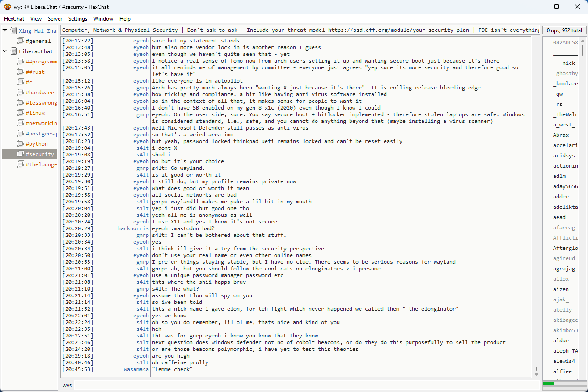Click the "Lemme check" message

(x=172, y=369)
